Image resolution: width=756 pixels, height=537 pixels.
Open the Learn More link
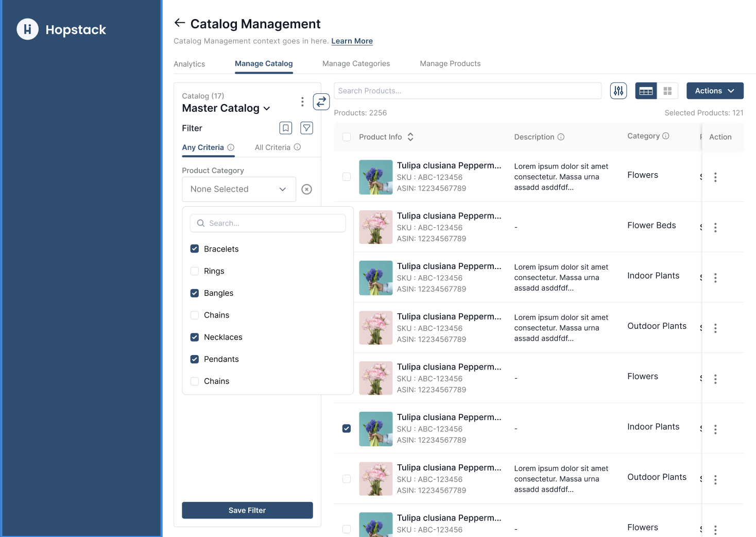(x=352, y=41)
